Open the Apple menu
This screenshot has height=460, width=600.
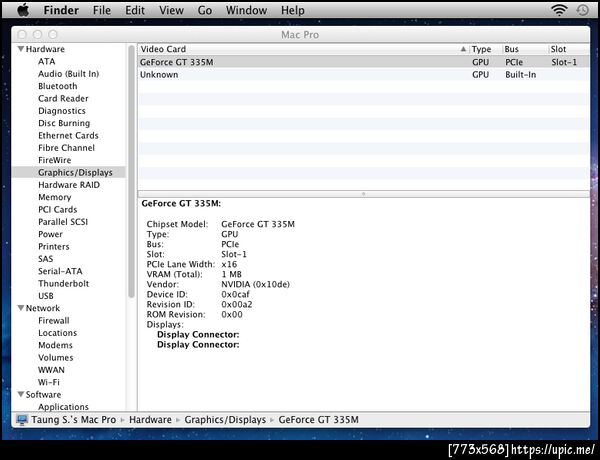[23, 10]
